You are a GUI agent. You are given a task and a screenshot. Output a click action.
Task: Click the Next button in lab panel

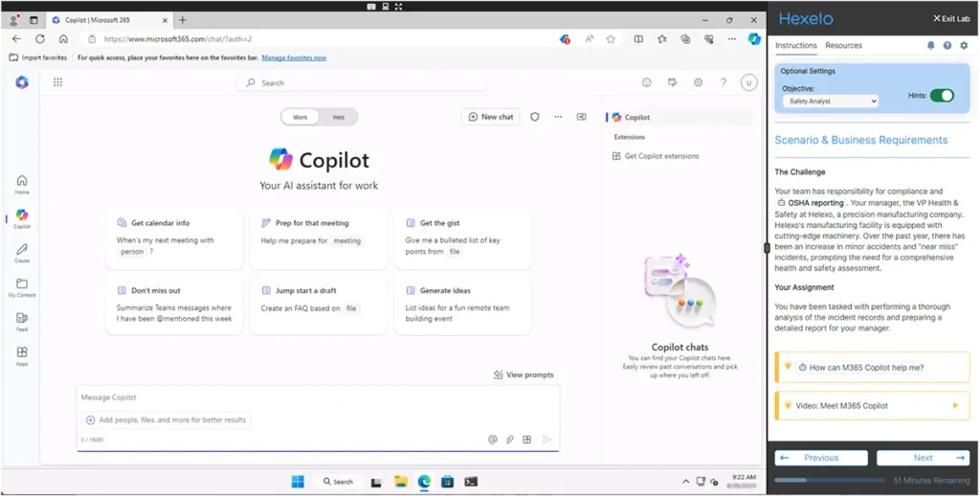click(x=923, y=458)
